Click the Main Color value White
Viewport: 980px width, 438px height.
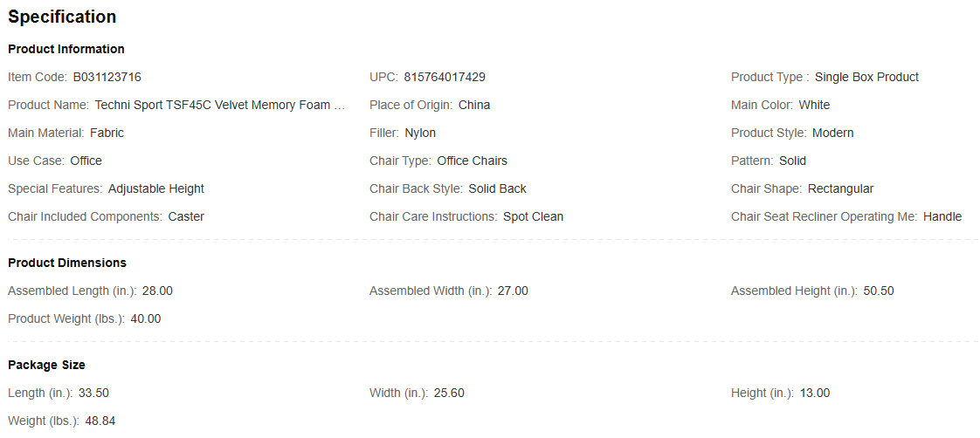coord(814,105)
